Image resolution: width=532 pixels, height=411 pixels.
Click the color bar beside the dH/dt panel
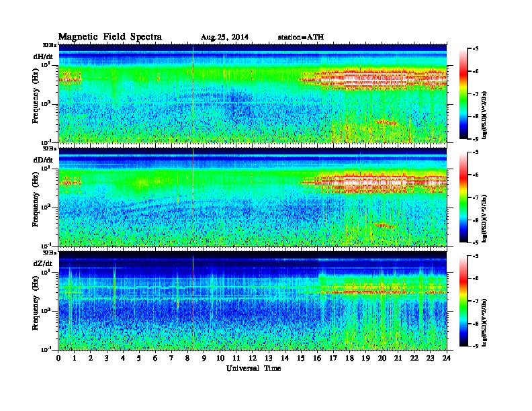(x=463, y=94)
